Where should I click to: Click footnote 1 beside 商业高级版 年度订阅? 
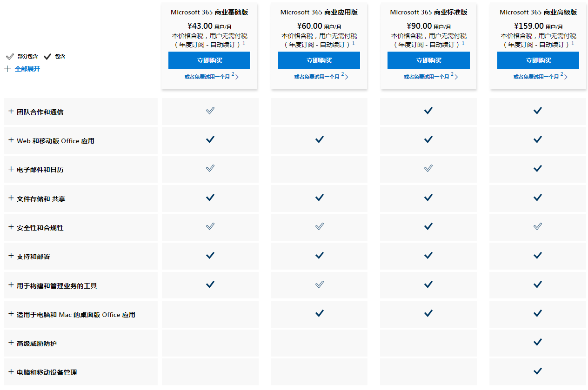click(x=573, y=43)
